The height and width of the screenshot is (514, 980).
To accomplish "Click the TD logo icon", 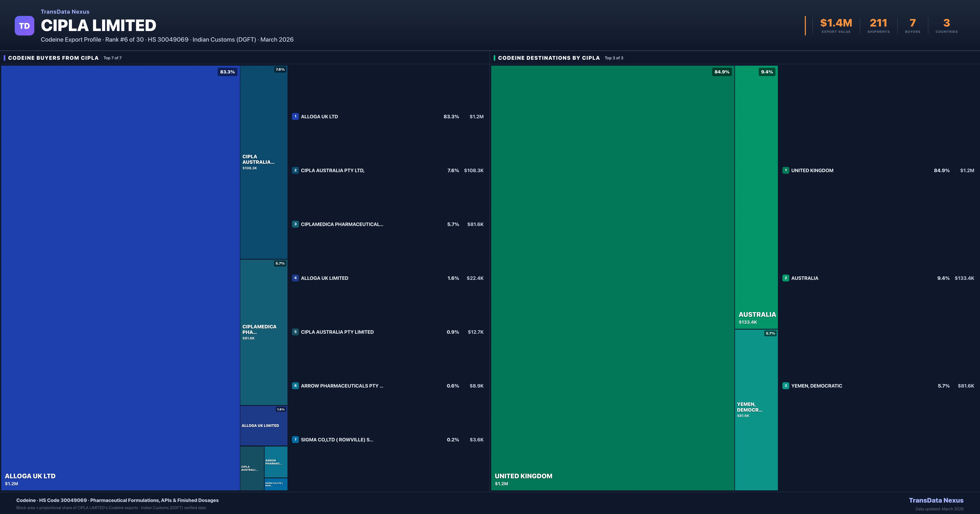I will [24, 25].
